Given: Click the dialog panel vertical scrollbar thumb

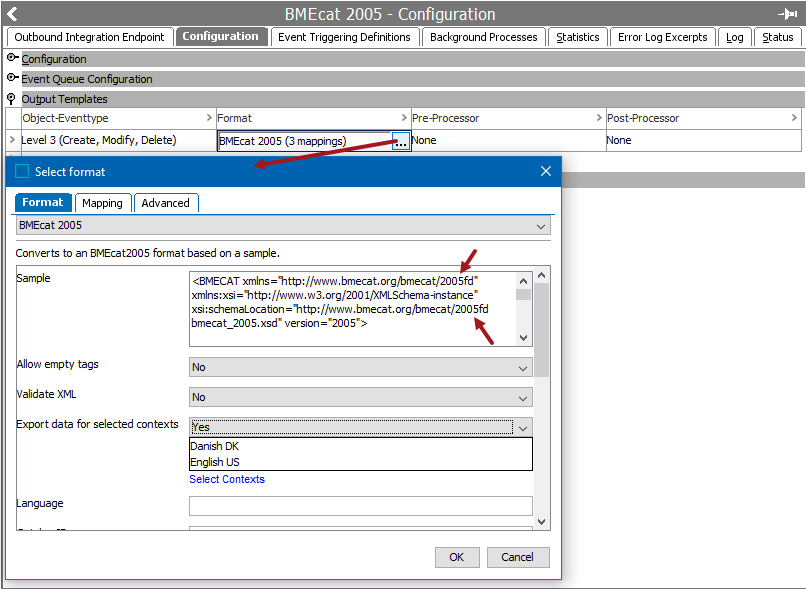Looking at the screenshot, I should 541,330.
